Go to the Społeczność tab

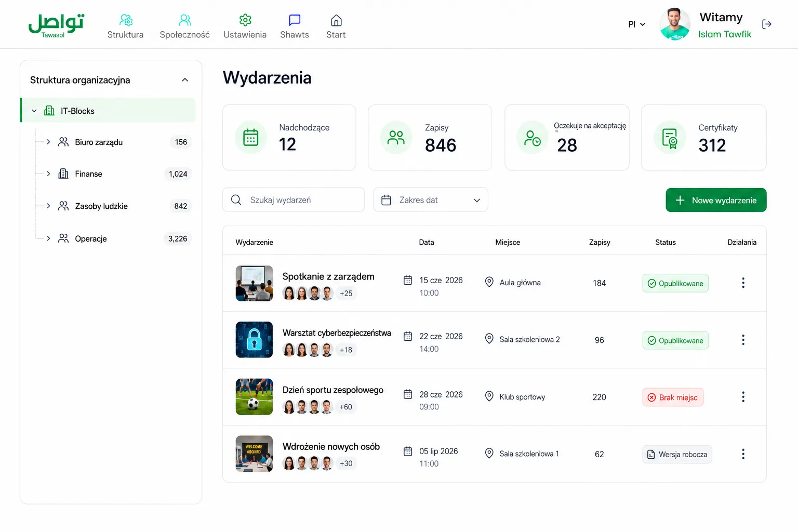click(x=184, y=27)
